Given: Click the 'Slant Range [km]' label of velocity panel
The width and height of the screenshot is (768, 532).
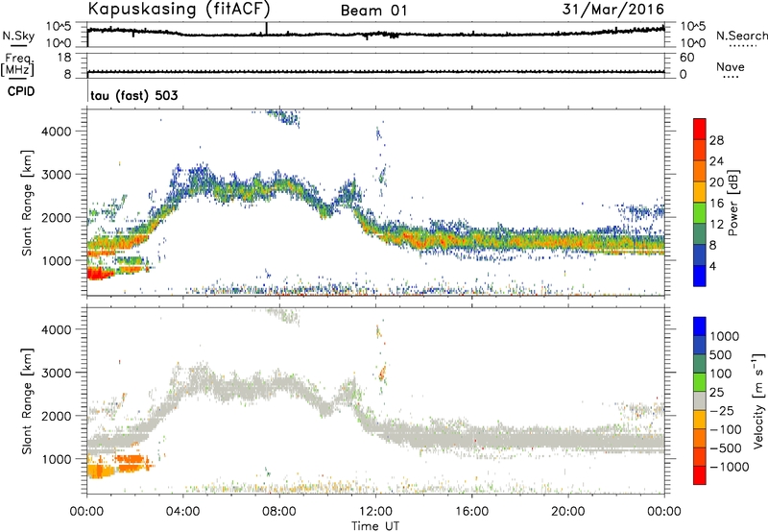Looking at the screenshot, I should tap(27, 401).
